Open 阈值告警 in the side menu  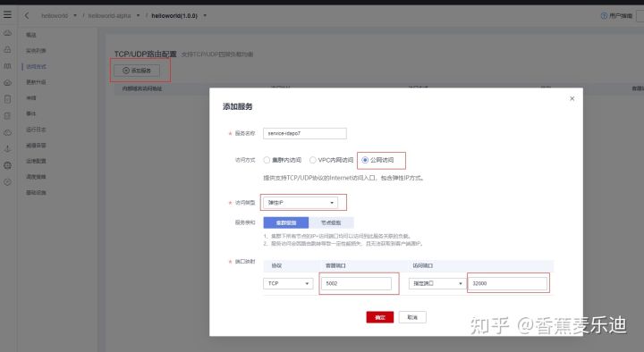pos(36,146)
